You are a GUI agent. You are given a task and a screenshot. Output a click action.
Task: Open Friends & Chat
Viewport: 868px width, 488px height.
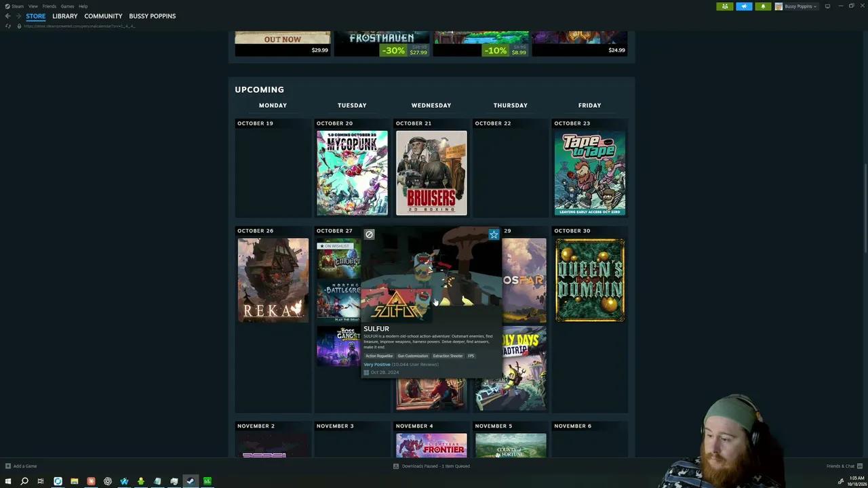(844, 466)
